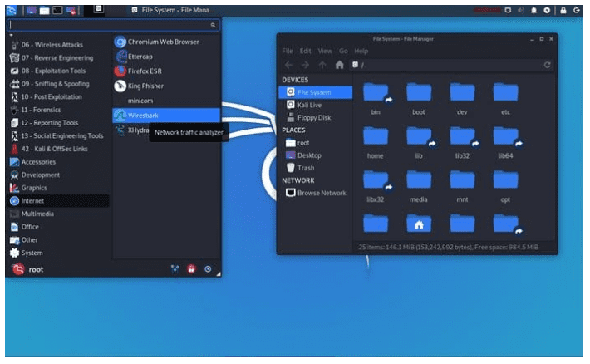Click the search magnifier icon in menu
This screenshot has width=590, height=364.
(x=213, y=25)
